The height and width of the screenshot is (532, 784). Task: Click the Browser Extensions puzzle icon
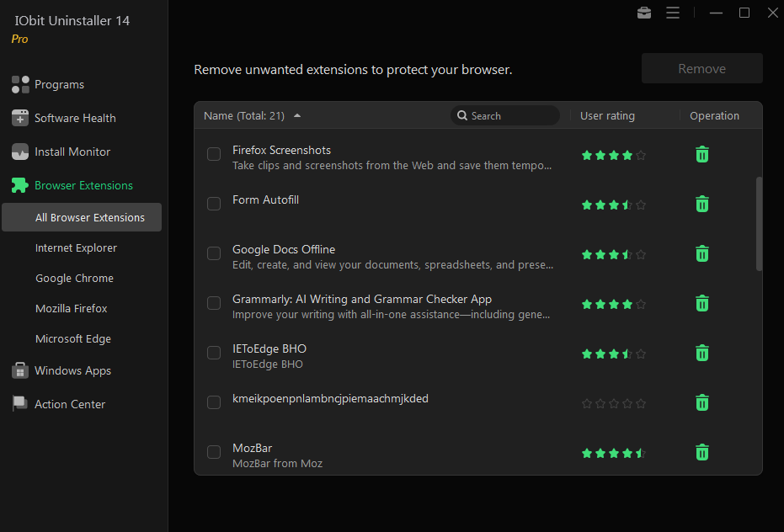point(20,185)
